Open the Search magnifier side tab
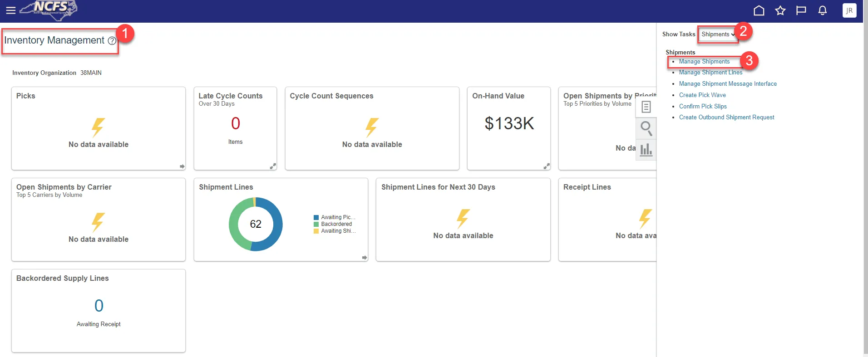The height and width of the screenshot is (357, 868). click(646, 128)
